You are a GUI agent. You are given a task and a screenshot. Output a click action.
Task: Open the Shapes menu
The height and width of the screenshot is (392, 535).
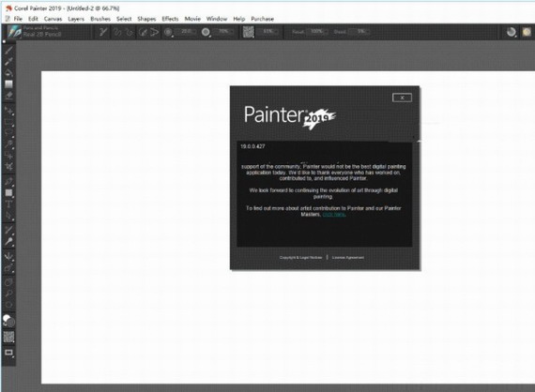(146, 19)
